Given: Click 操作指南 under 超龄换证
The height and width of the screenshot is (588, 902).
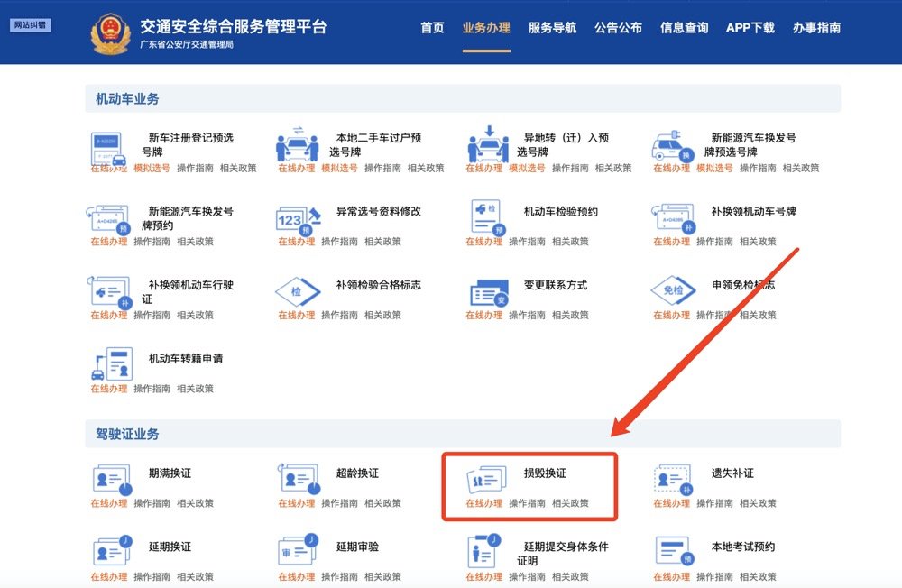Looking at the screenshot, I should click(x=339, y=503).
